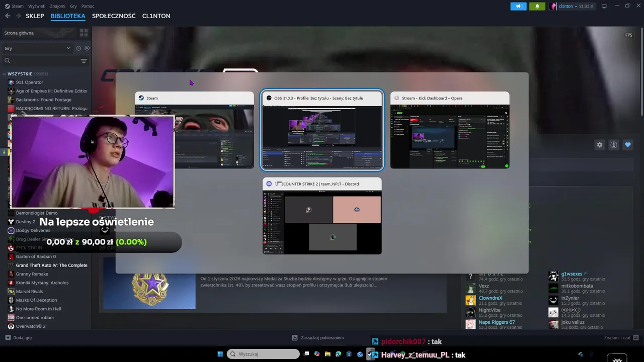Click the Dodgy Deliveries game icon
644x362 pixels.
(11, 230)
